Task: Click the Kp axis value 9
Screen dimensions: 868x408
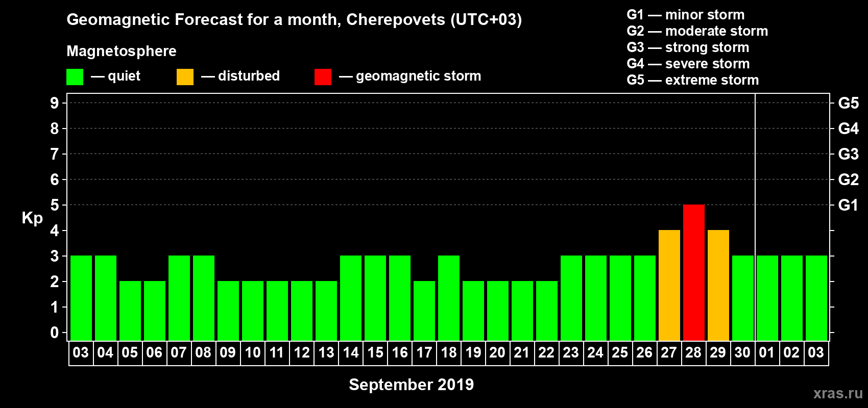Action: (x=55, y=103)
